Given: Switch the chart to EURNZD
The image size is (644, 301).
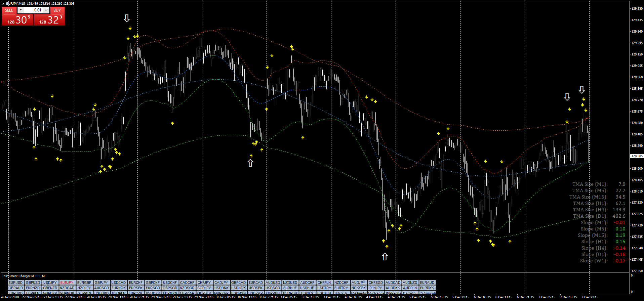Looking at the screenshot, I should [x=33, y=288].
